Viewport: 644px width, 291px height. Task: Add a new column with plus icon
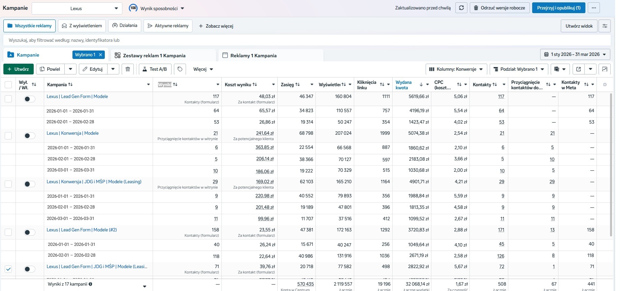pos(605,85)
